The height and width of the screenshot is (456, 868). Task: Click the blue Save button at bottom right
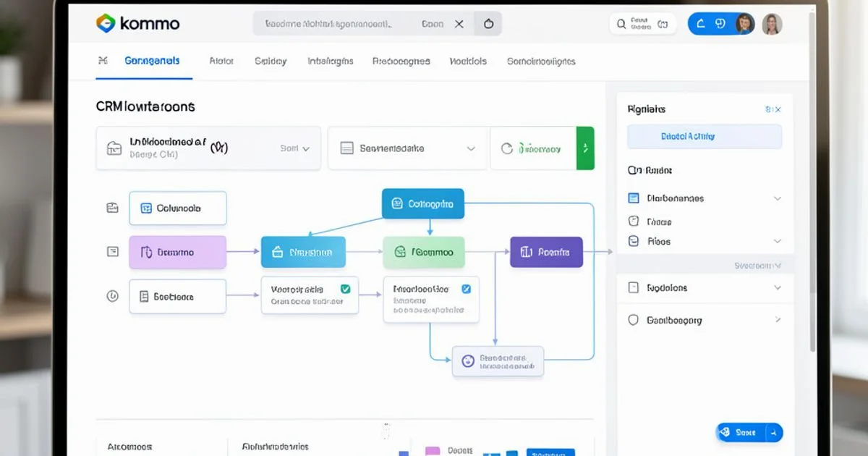[x=749, y=432]
